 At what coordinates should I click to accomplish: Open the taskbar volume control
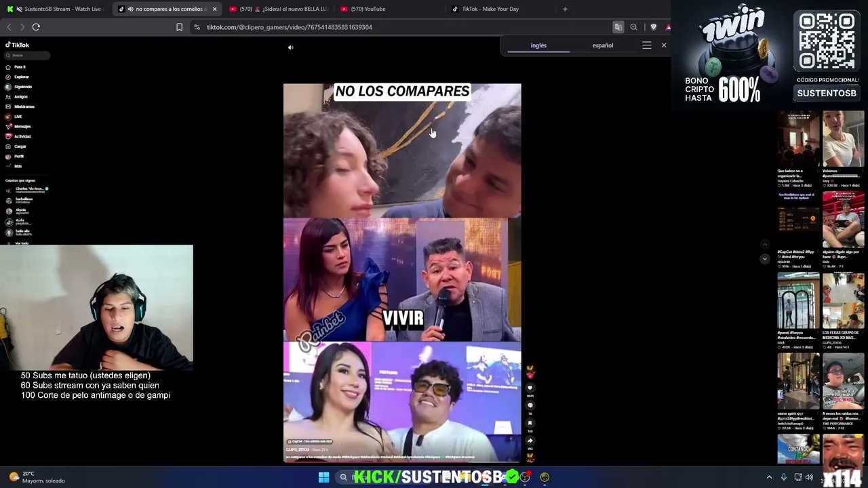click(809, 477)
